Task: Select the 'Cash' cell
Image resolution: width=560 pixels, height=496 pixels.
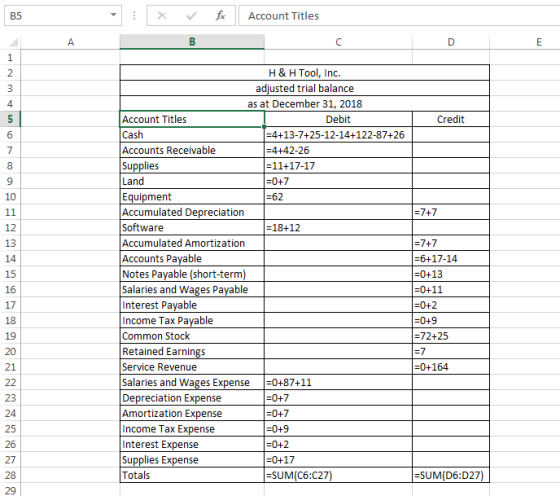Action: [192, 135]
